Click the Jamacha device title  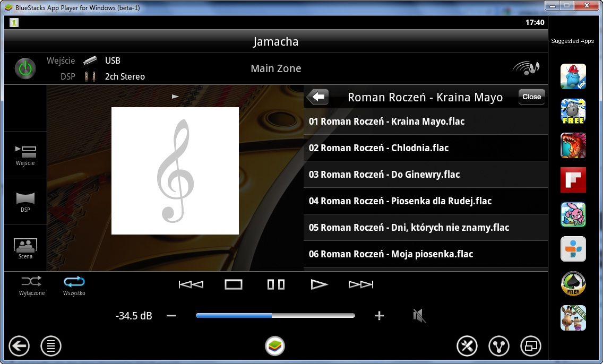(x=275, y=41)
